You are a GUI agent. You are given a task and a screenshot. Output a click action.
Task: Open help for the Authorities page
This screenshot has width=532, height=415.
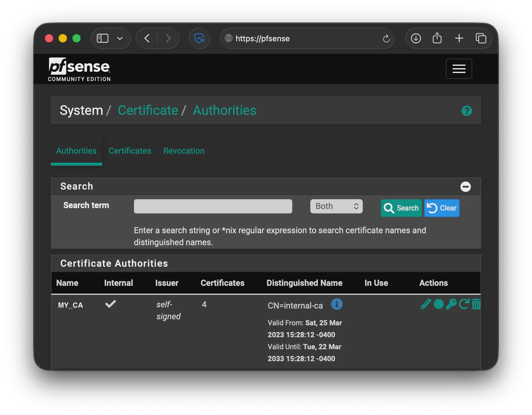pos(467,111)
